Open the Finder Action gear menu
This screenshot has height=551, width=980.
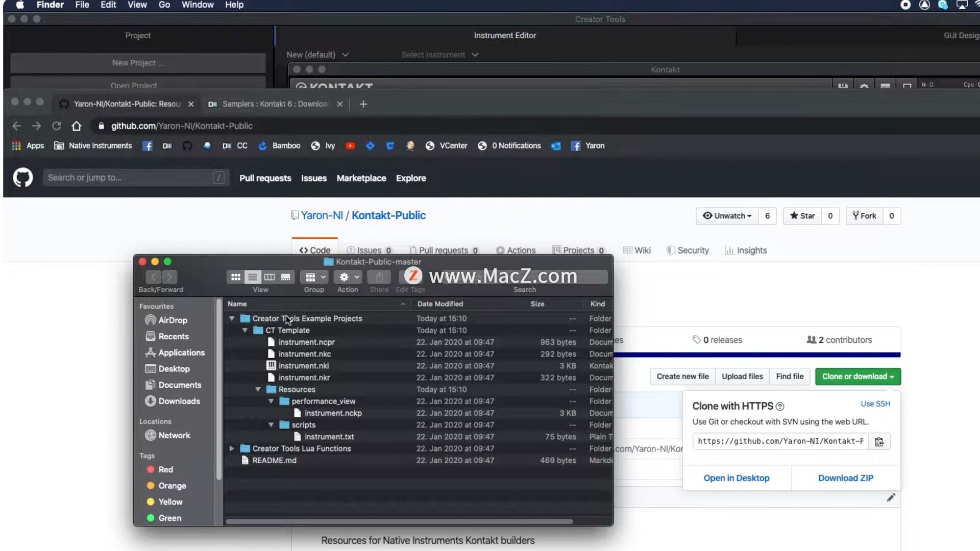(x=348, y=277)
